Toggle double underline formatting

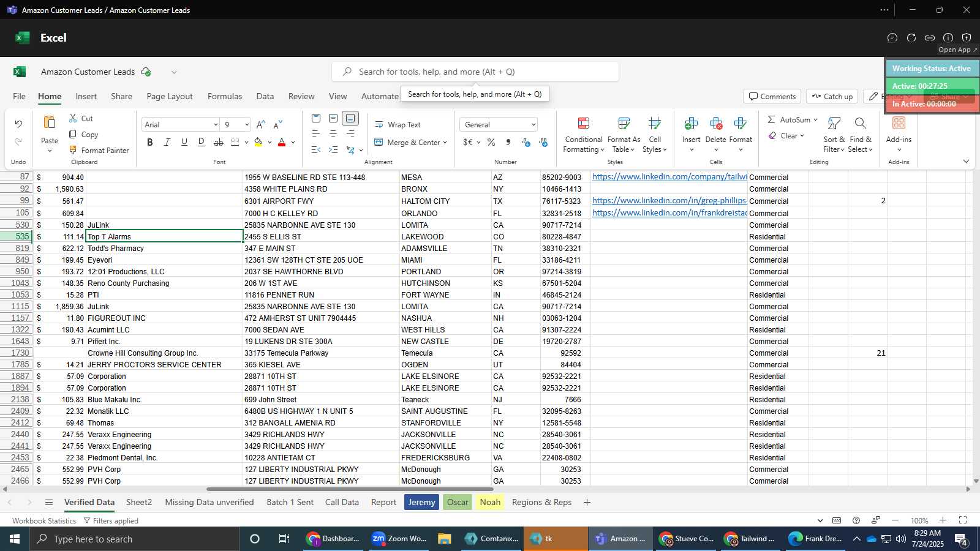click(202, 142)
